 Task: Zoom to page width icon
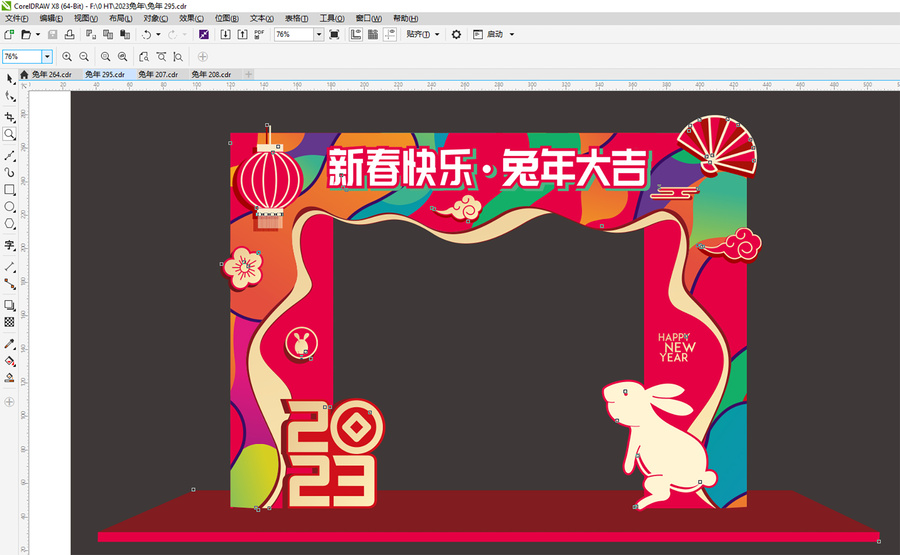pos(161,56)
